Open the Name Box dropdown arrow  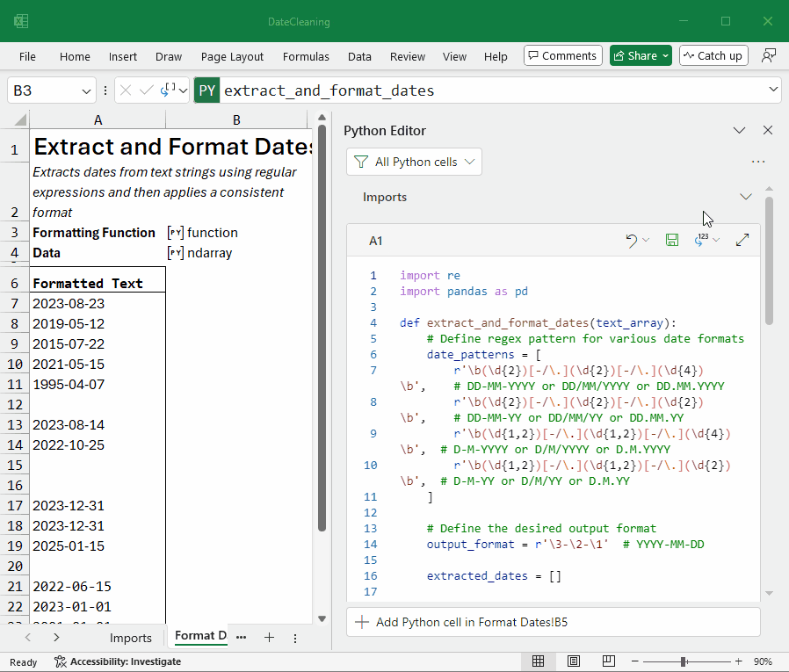[x=87, y=90]
